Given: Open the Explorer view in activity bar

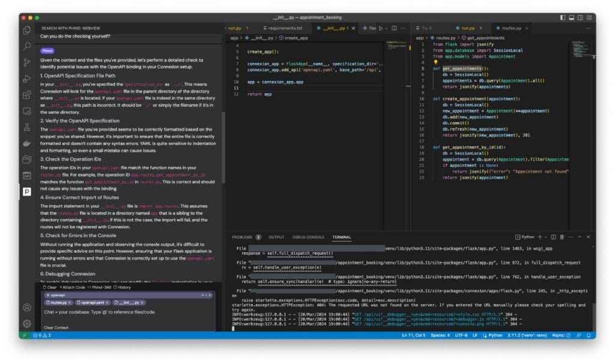Looking at the screenshot, I should (x=26, y=30).
